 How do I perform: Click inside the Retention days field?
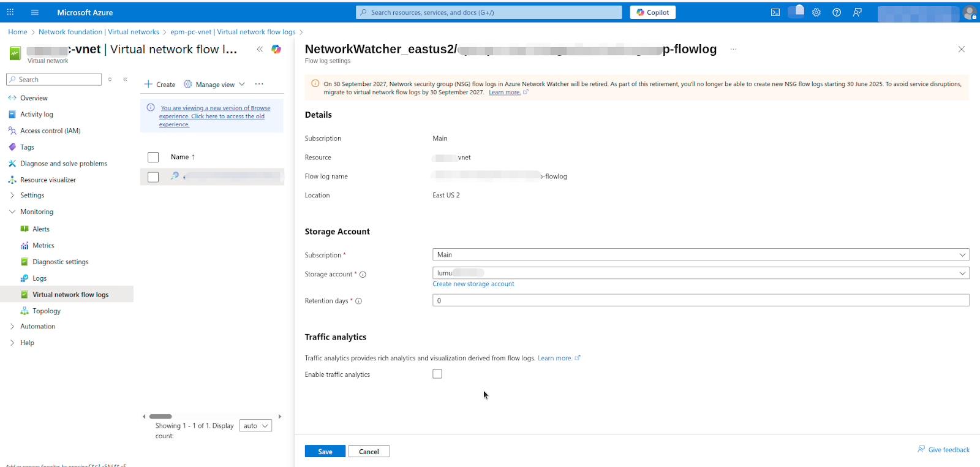point(700,300)
